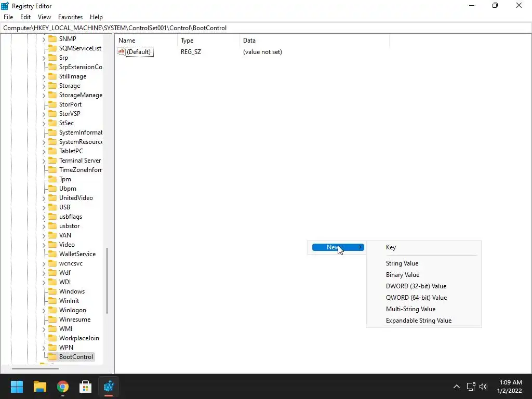Click the registry path address bar
The width and height of the screenshot is (532, 399).
[x=265, y=28]
